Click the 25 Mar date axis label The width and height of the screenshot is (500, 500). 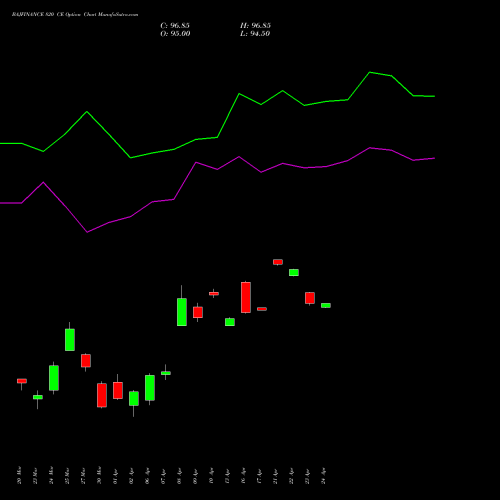coord(67,475)
